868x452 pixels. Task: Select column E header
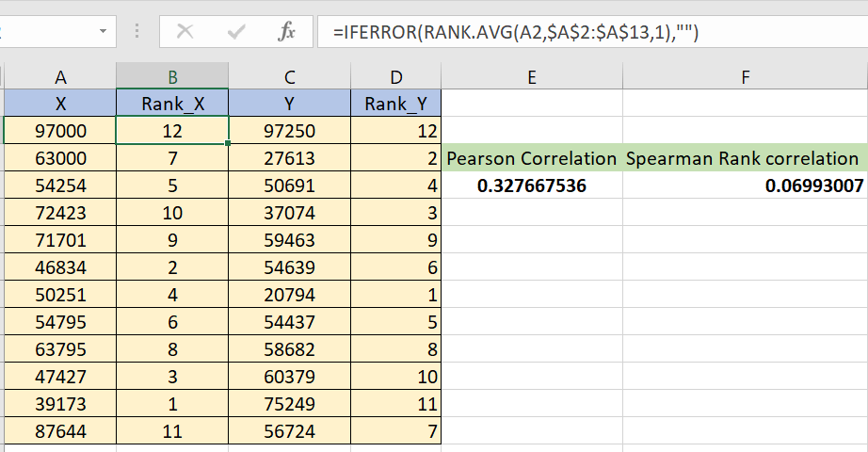pyautogui.click(x=532, y=77)
